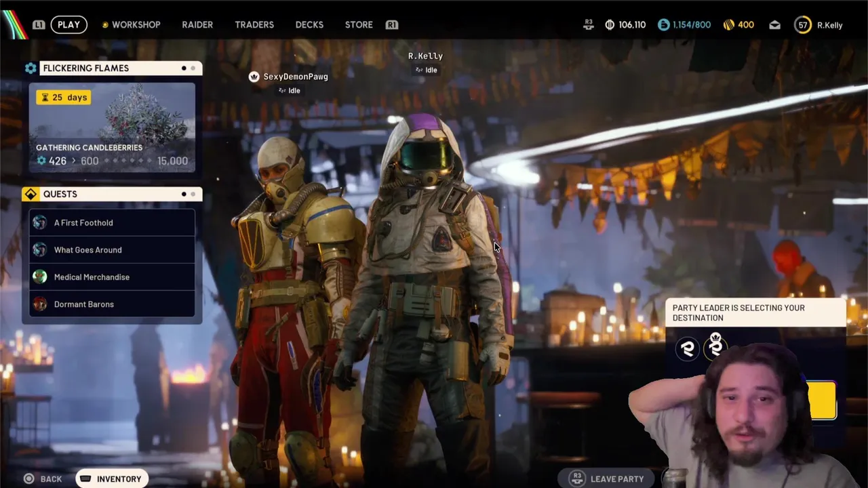Click the 15,000 goal value

pyautogui.click(x=172, y=161)
